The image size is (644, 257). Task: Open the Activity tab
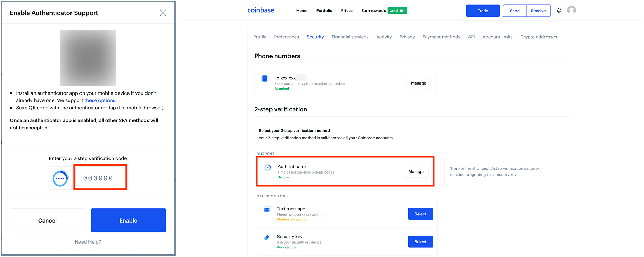click(x=384, y=37)
